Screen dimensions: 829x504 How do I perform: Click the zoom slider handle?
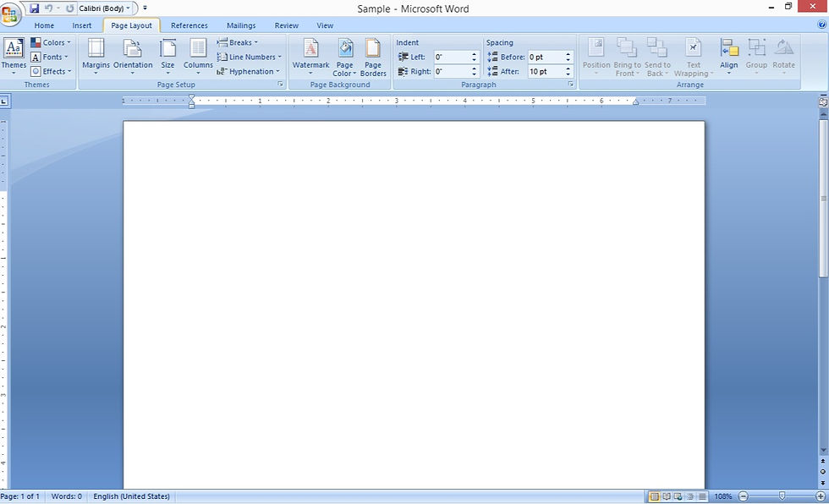(x=782, y=496)
